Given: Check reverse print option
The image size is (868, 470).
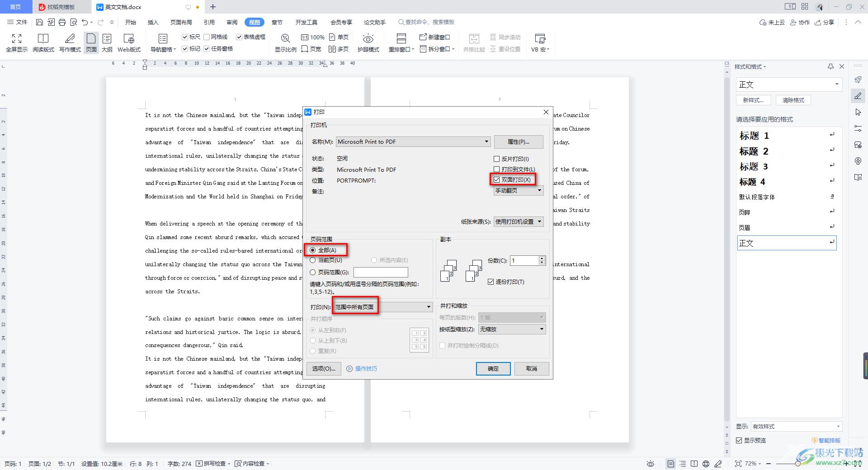Looking at the screenshot, I should [x=497, y=159].
